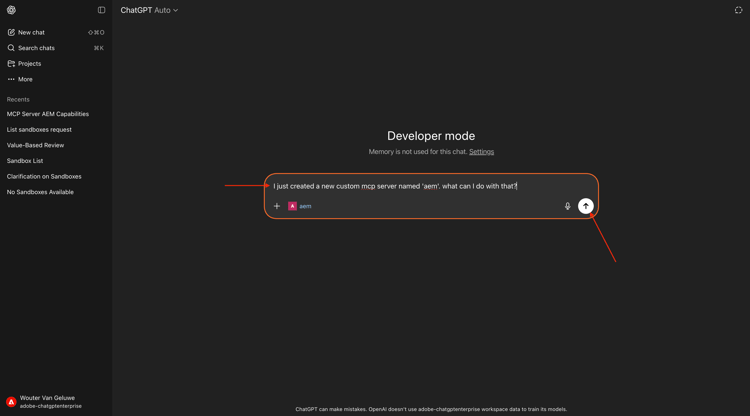Expand the More menu in sidebar
750x416 pixels.
point(56,79)
